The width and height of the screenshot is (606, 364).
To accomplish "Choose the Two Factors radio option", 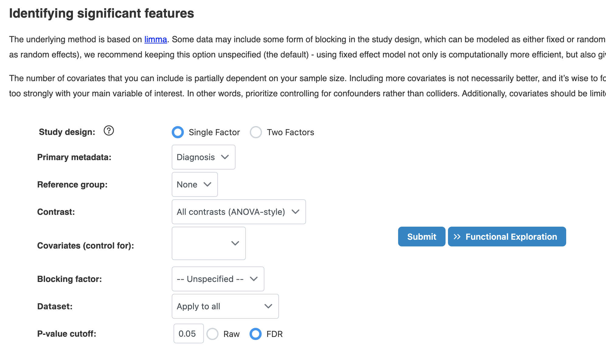I will (x=256, y=132).
